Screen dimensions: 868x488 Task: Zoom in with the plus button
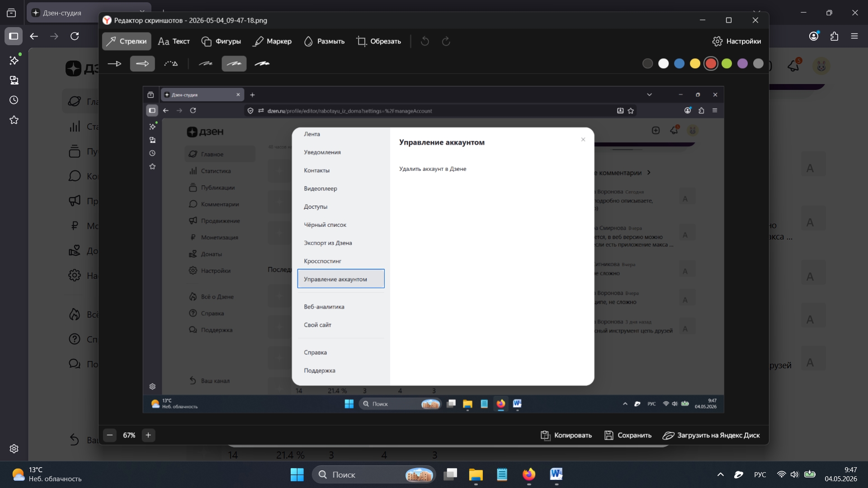(x=148, y=435)
